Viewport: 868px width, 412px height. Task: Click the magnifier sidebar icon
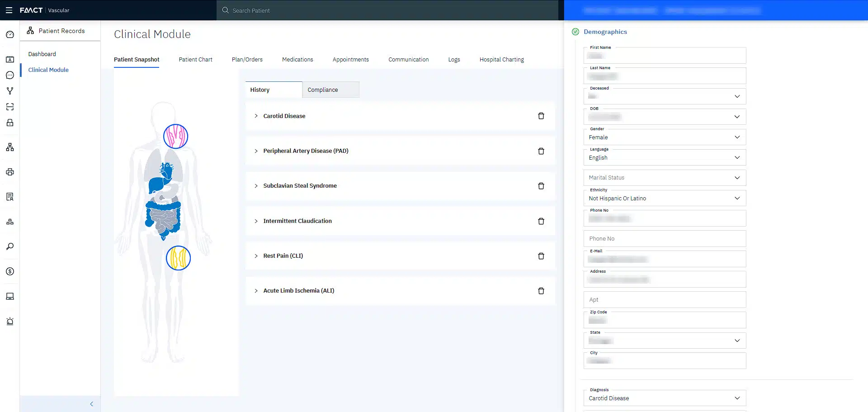tap(10, 246)
